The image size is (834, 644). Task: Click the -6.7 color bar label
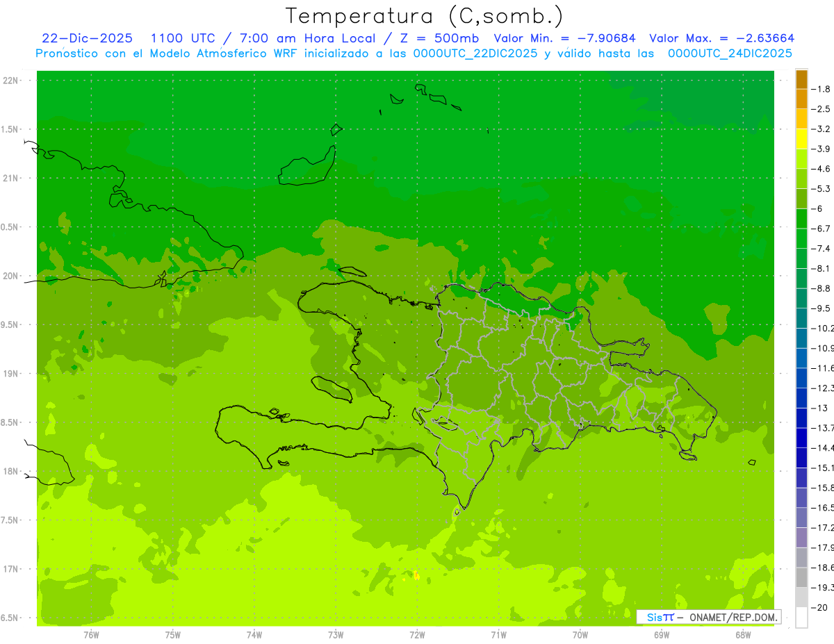(821, 229)
